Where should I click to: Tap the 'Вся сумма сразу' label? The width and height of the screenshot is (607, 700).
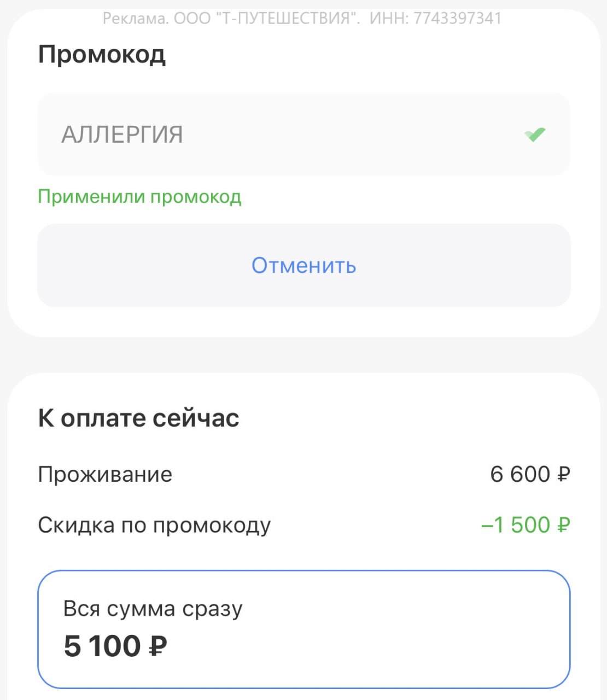click(153, 609)
